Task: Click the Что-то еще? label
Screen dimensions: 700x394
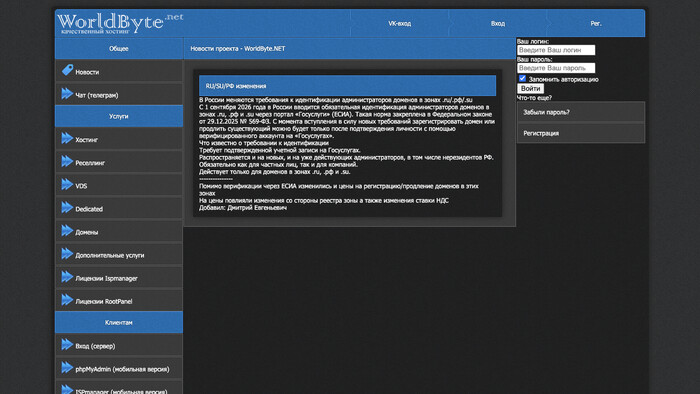Action: point(534,97)
